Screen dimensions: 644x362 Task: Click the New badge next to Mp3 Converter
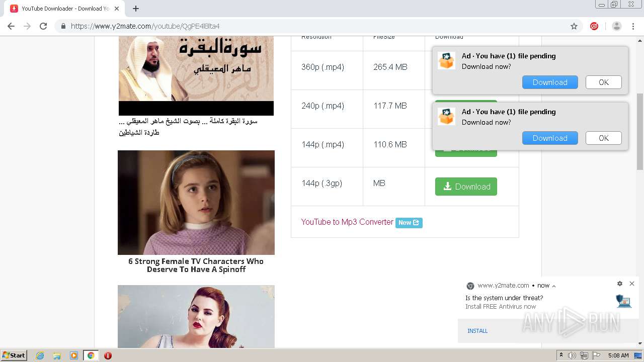click(x=409, y=223)
